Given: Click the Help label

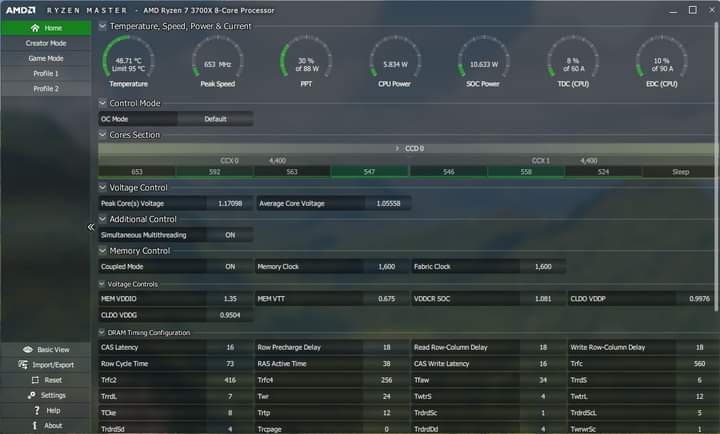Looking at the screenshot, I should click(x=53, y=410).
